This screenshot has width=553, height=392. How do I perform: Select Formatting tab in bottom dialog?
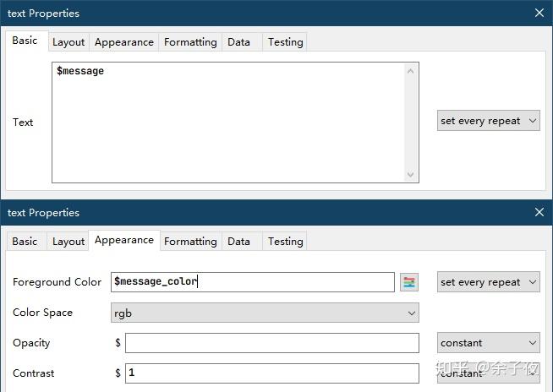point(190,242)
